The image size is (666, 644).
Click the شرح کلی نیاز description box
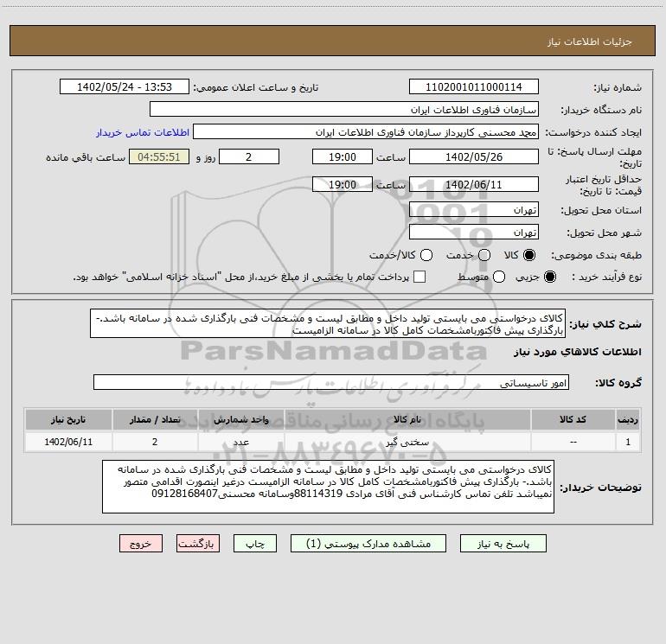(x=328, y=324)
